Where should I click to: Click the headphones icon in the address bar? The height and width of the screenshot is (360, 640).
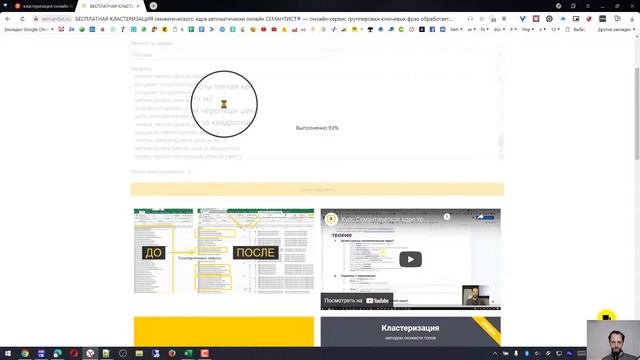click(470, 19)
